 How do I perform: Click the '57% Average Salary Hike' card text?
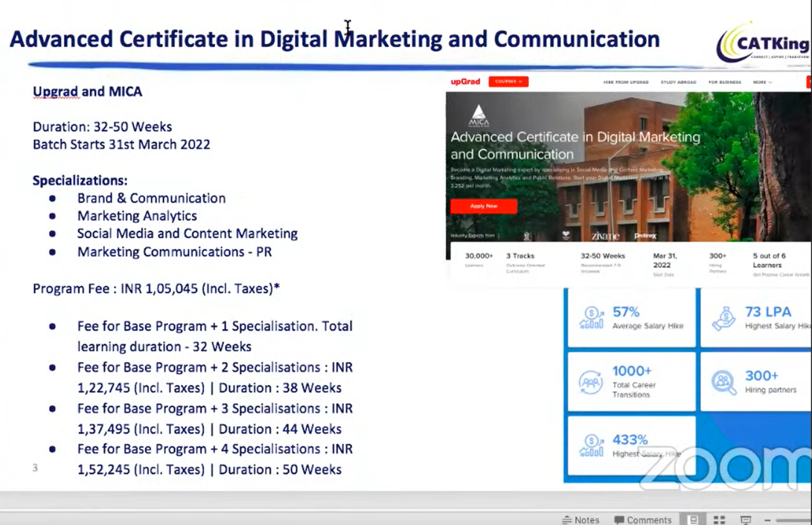pyautogui.click(x=648, y=318)
